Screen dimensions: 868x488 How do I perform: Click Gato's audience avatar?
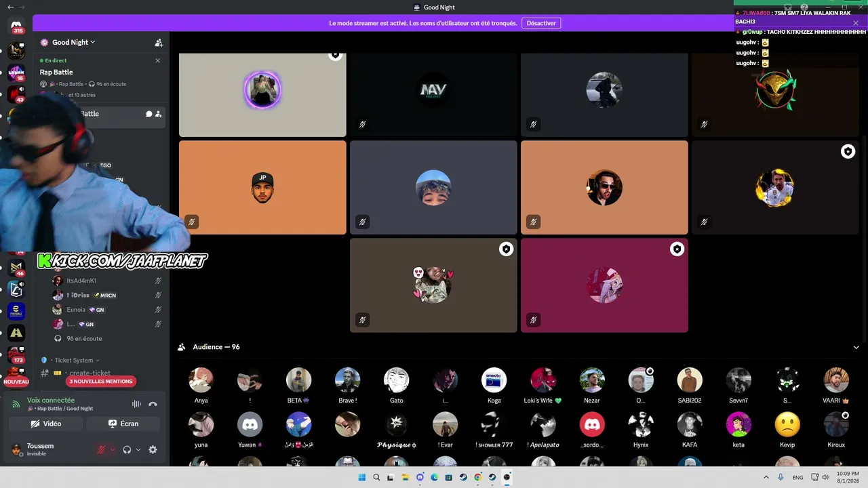(x=397, y=380)
